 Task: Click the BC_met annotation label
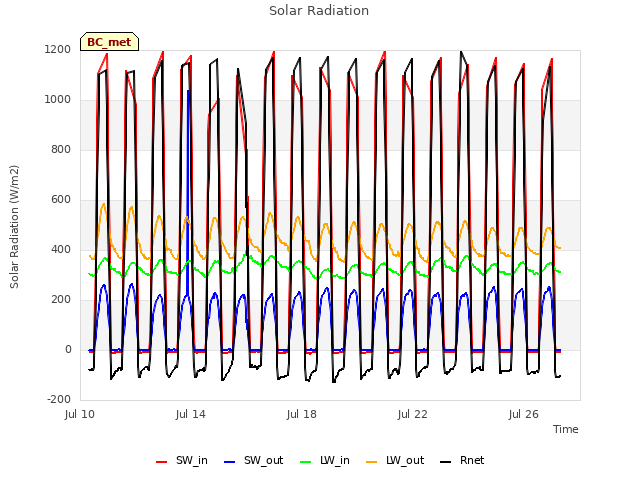pos(109,42)
